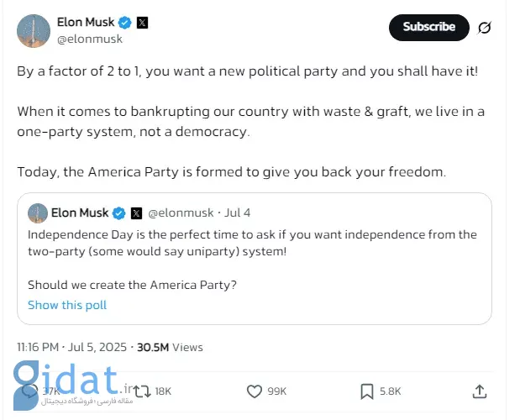The height and width of the screenshot is (420, 520).
Task: Toggle the heart like icon with 99K
Action: [255, 391]
